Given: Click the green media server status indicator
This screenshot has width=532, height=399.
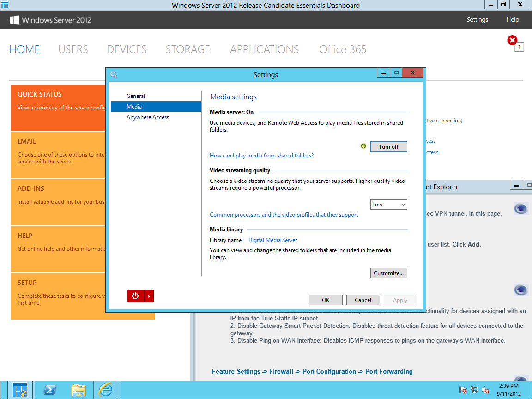Looking at the screenshot, I should click(x=363, y=146).
